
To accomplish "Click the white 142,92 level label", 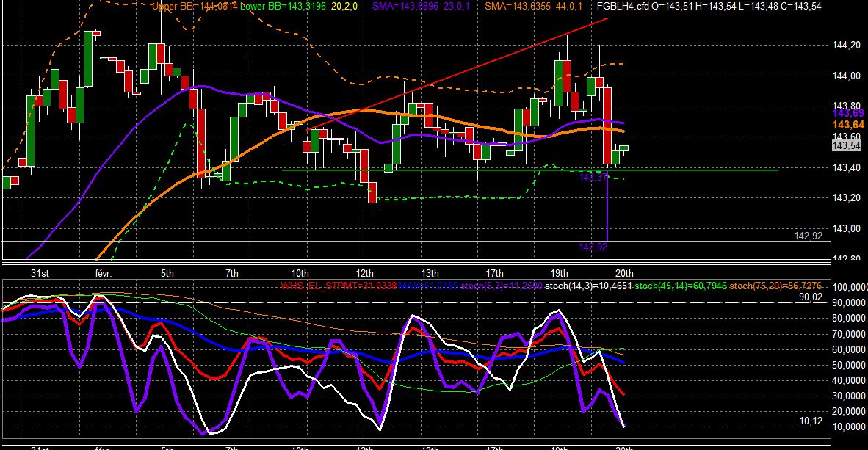I will [x=809, y=236].
